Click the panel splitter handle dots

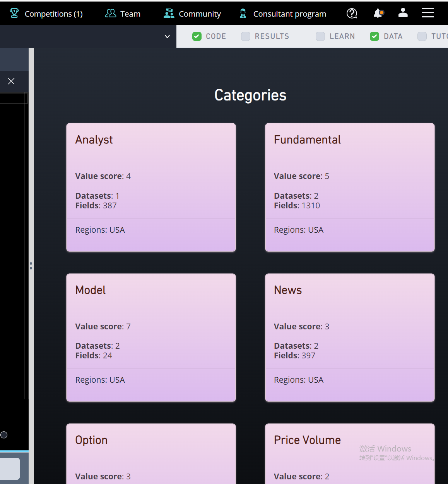(31, 266)
